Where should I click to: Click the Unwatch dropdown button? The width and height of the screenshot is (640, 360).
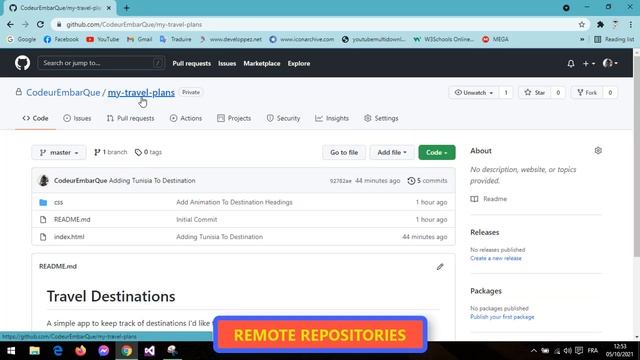pyautogui.click(x=473, y=93)
